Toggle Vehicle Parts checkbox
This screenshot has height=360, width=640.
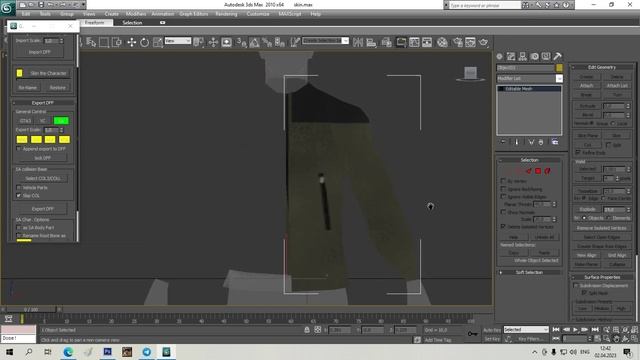(x=19, y=188)
